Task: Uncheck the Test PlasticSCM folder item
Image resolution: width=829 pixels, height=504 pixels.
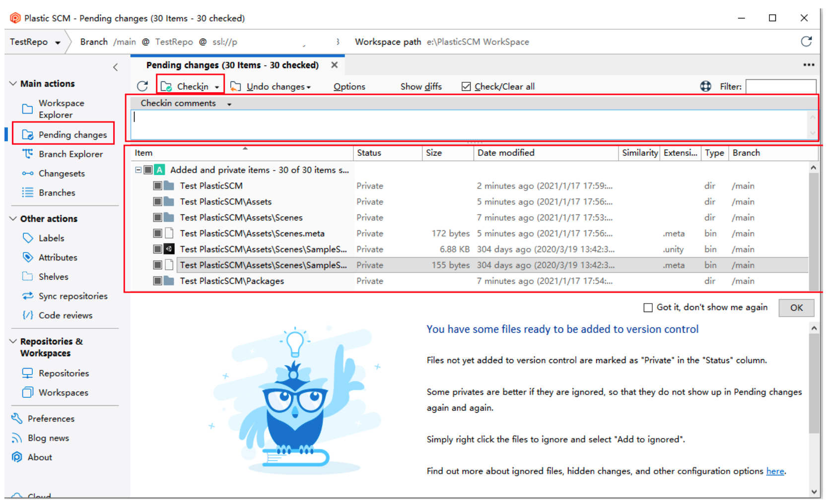Action: (x=157, y=186)
